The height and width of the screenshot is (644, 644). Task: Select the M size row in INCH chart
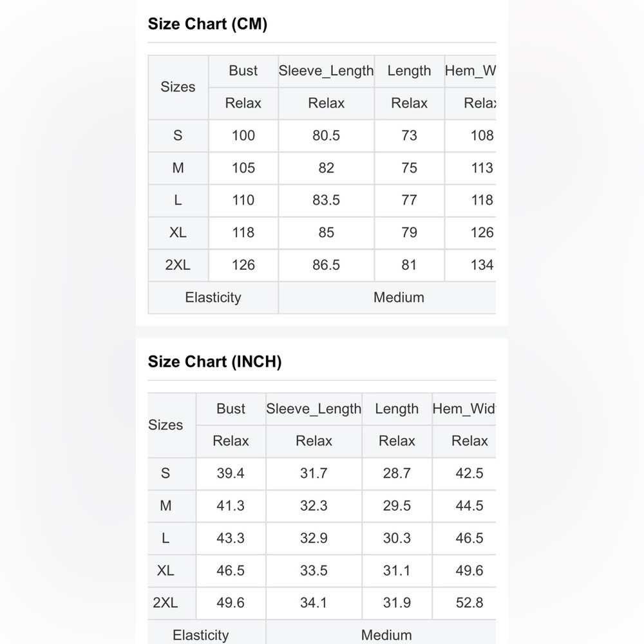322,506
